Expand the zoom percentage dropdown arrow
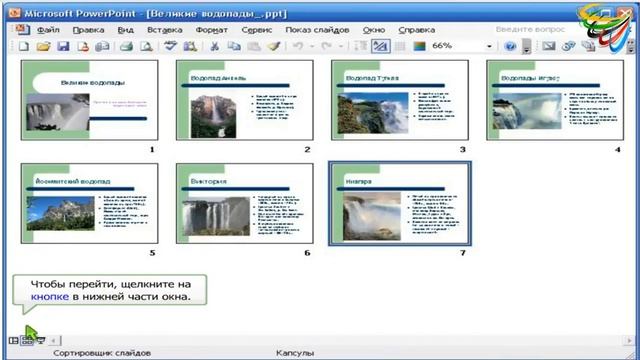640x360 pixels. [x=489, y=46]
